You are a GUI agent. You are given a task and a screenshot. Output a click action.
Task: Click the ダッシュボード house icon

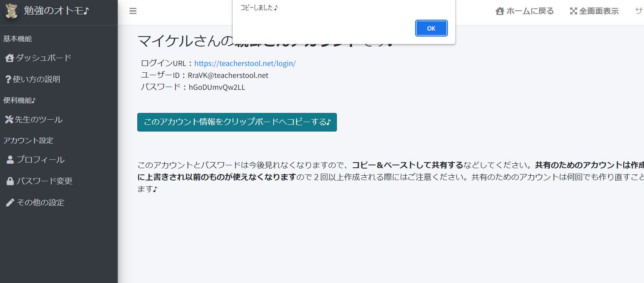[x=9, y=58]
